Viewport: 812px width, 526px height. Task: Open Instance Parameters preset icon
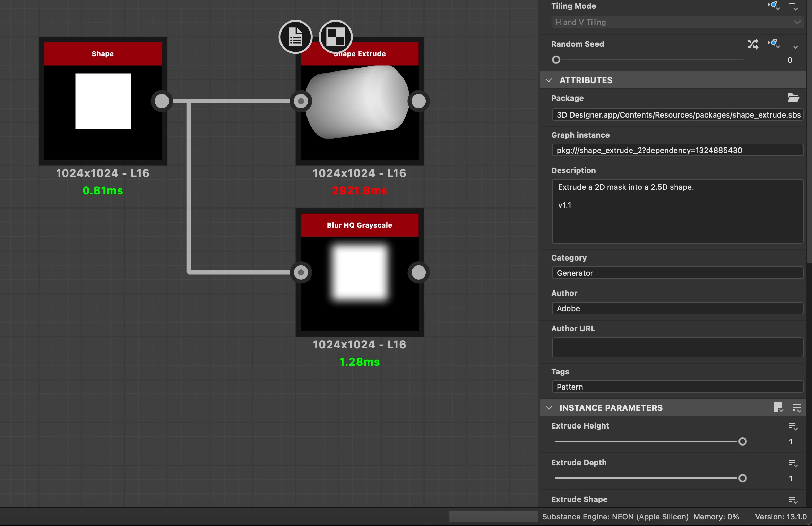[x=778, y=407]
